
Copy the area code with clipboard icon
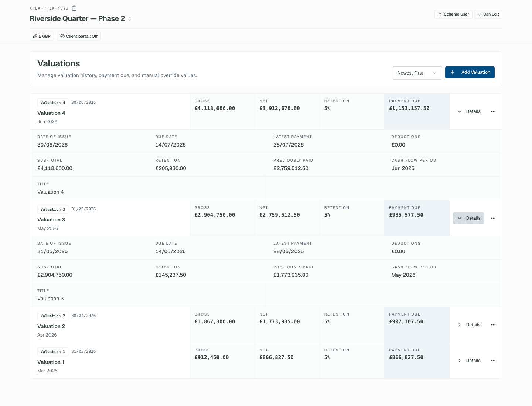click(74, 8)
